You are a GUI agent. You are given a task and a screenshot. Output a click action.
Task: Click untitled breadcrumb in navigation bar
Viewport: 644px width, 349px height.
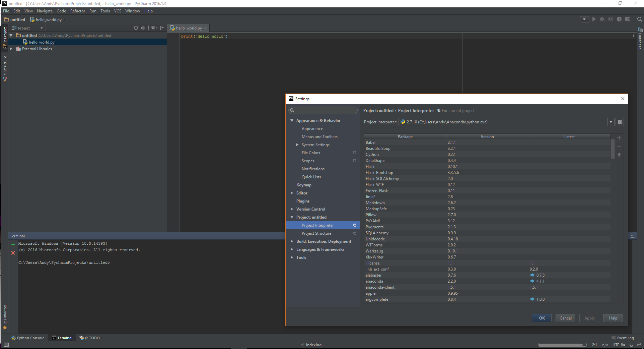click(x=15, y=19)
